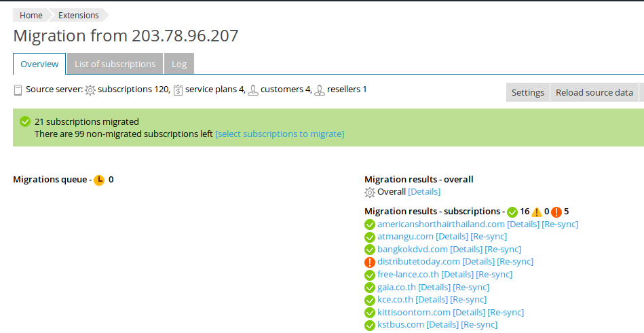Switch to the List of subscriptions tab

click(115, 64)
